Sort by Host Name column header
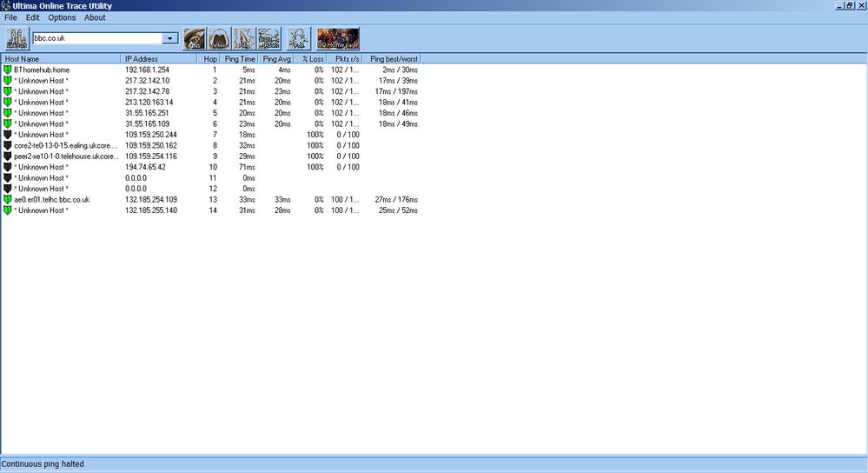 [61, 59]
